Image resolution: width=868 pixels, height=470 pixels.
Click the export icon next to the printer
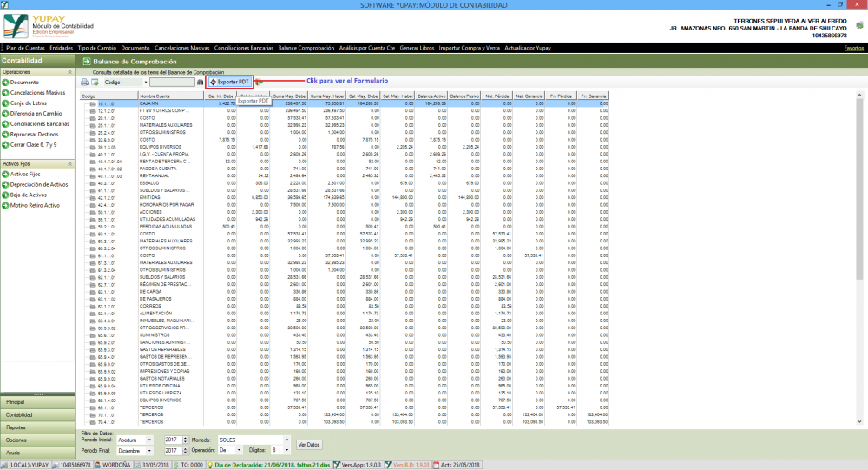[x=95, y=82]
